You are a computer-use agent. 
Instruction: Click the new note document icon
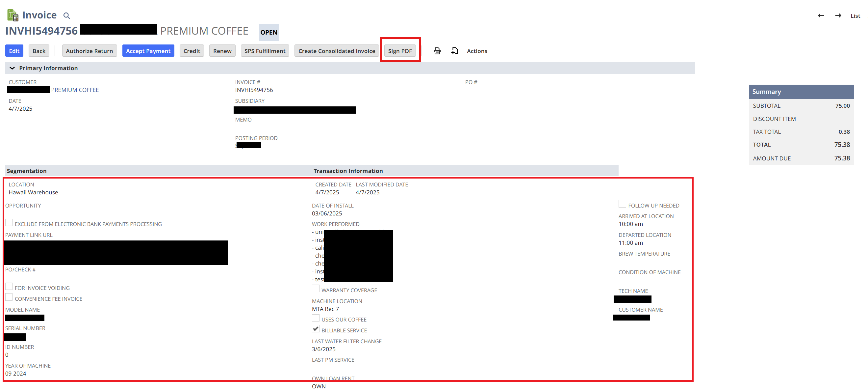coord(454,51)
